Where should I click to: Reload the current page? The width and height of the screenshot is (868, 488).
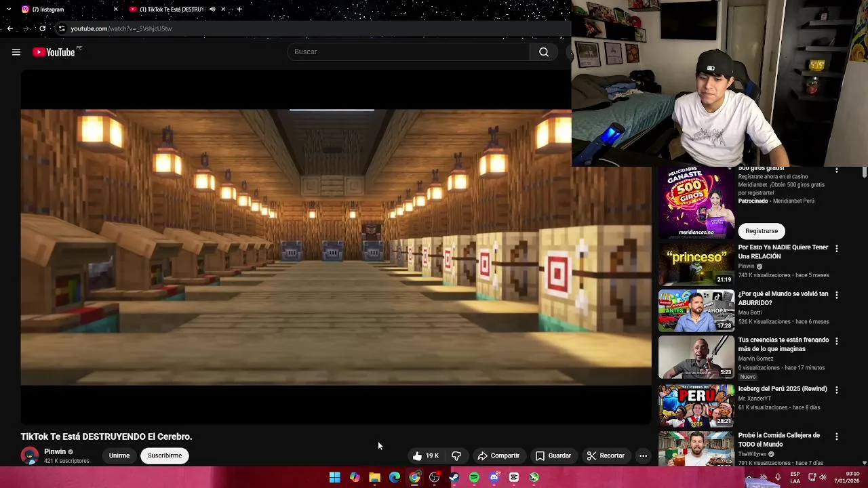click(42, 28)
